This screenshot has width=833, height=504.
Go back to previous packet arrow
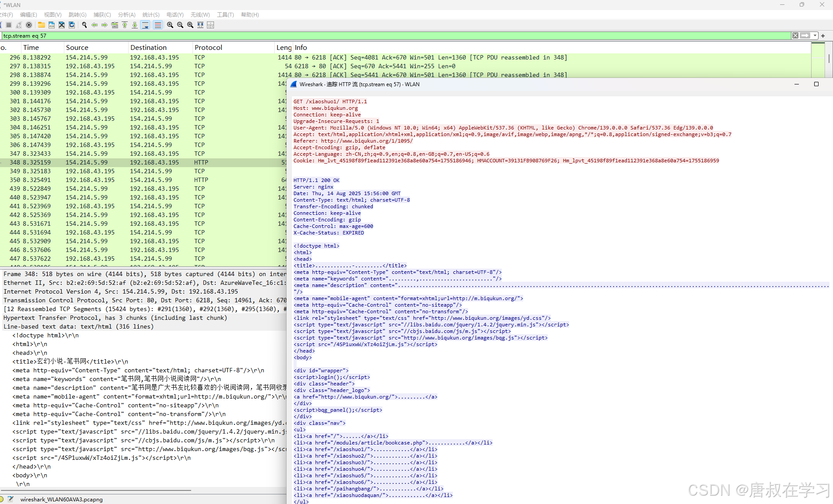click(x=94, y=25)
